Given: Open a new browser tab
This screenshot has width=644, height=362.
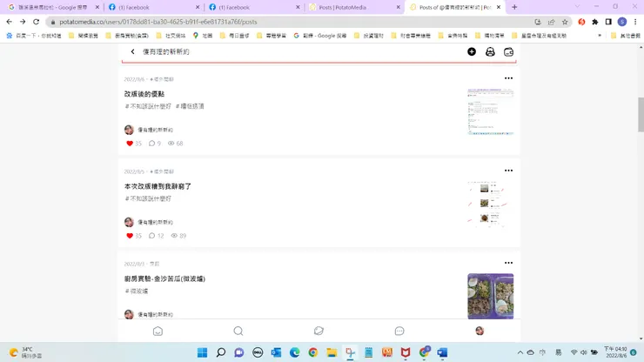Looking at the screenshot, I should [514, 7].
